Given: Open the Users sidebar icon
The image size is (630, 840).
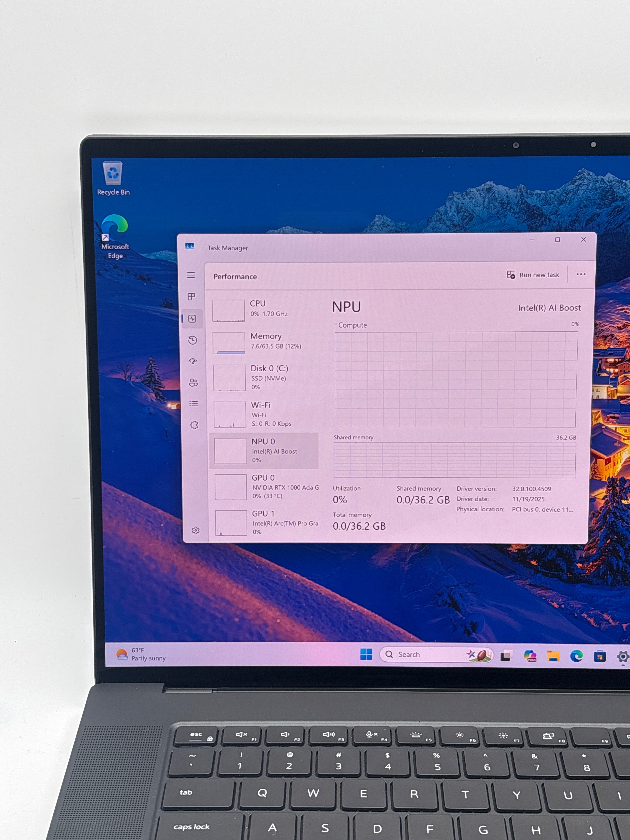Looking at the screenshot, I should 194,382.
